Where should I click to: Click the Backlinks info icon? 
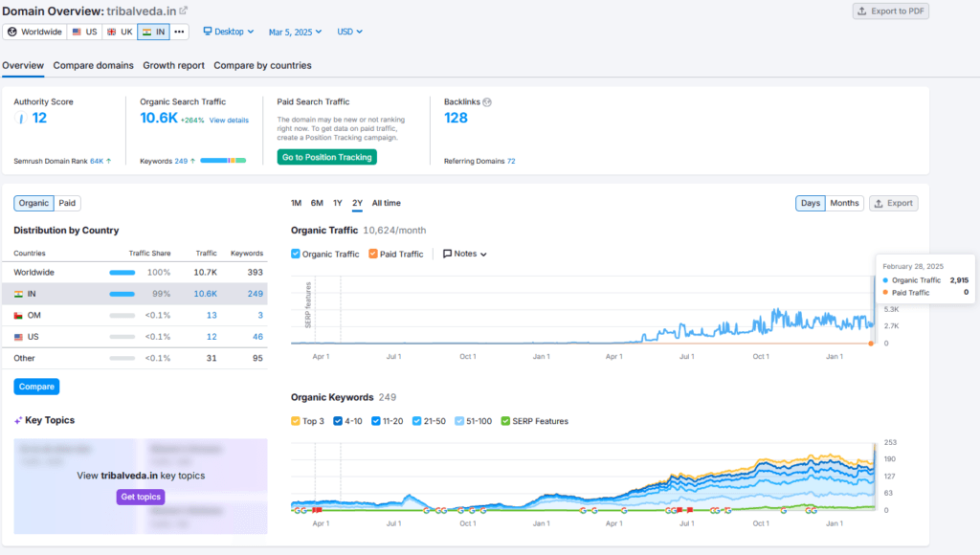487,101
